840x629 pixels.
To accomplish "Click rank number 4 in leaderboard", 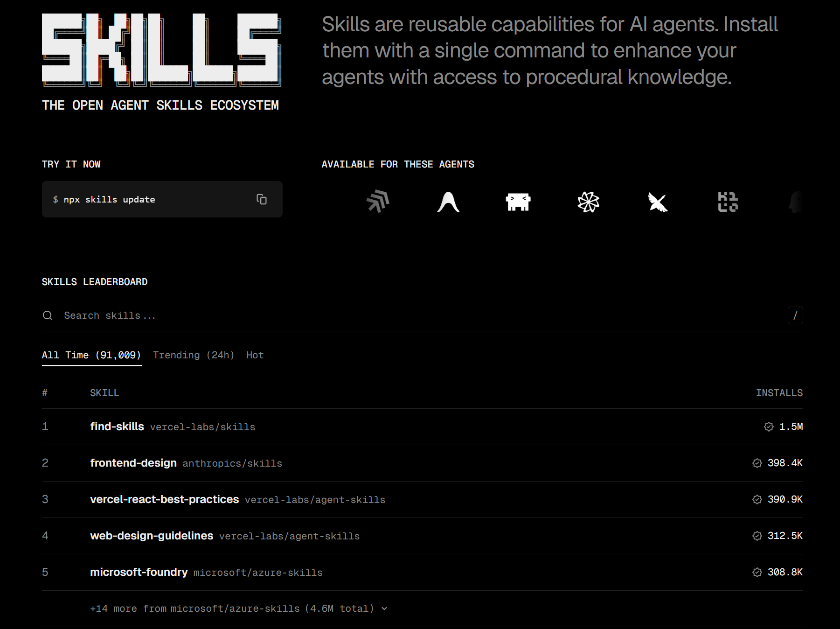I will coord(45,536).
